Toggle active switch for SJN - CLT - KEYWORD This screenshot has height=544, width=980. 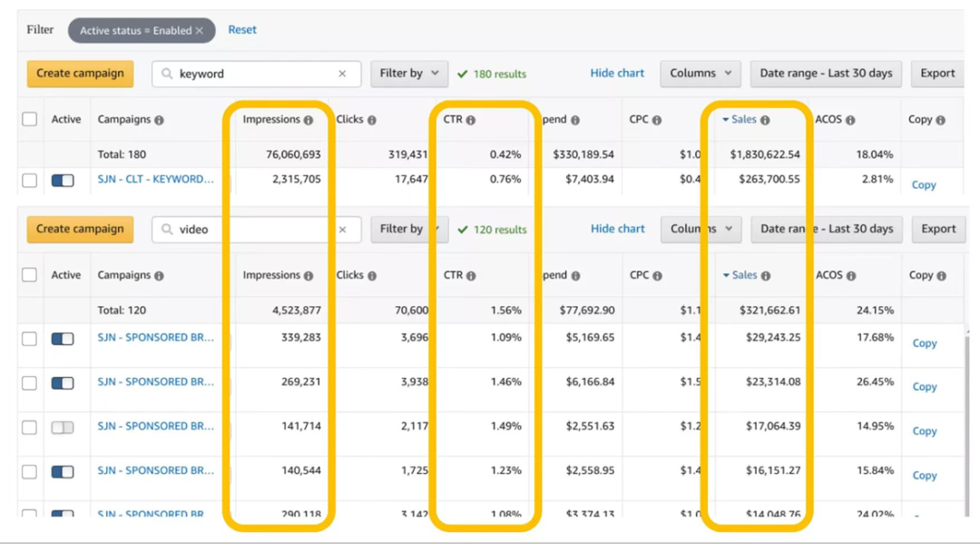tap(63, 180)
